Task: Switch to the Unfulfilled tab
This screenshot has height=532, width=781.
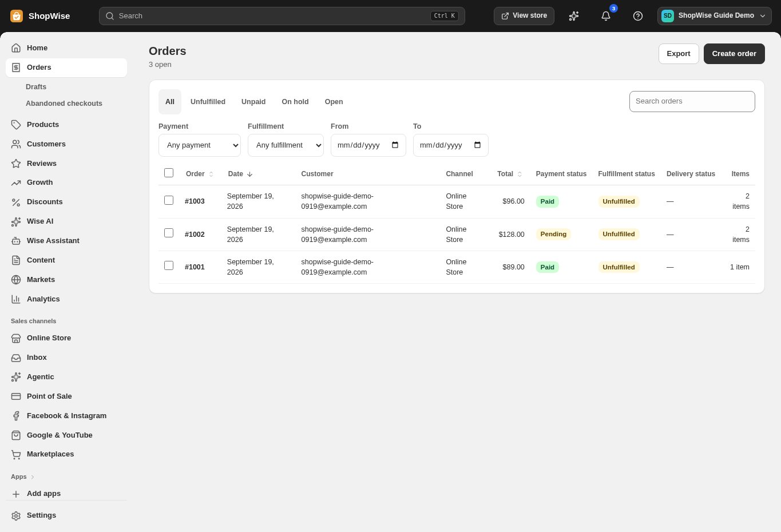Action: (x=208, y=102)
